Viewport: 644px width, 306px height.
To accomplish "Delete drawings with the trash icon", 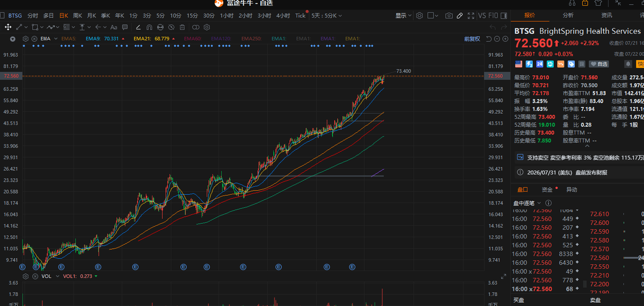I will click(182, 27).
